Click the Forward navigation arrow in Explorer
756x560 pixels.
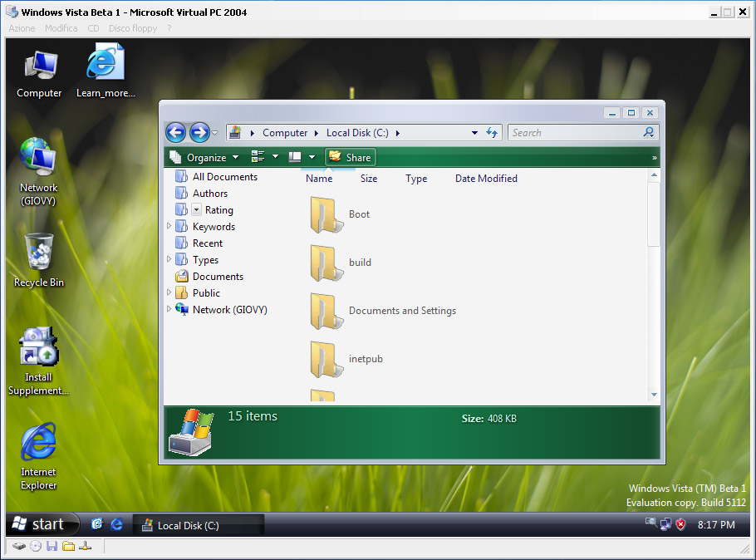point(199,133)
